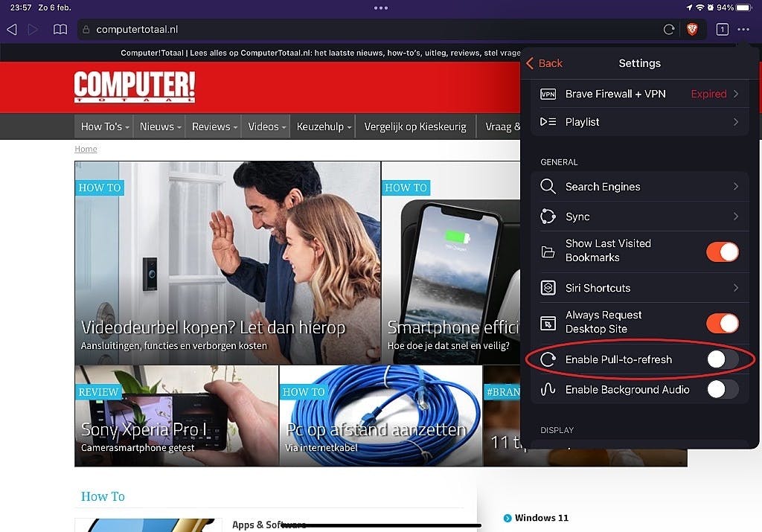Open Pc op afstand aanzetten thumbnail

380,416
